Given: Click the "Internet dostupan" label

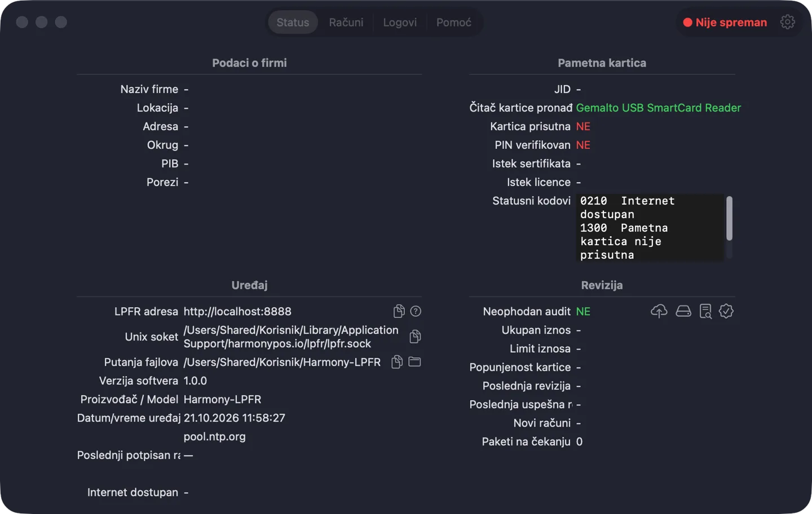Looking at the screenshot, I should (133, 493).
